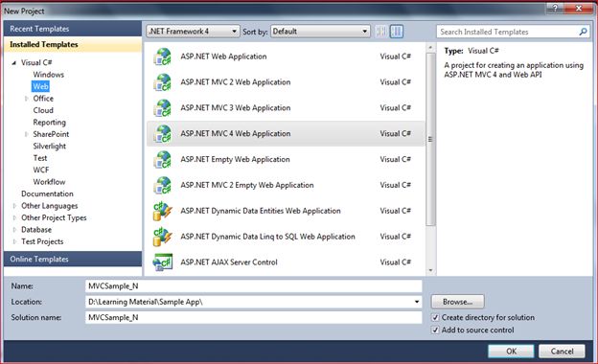Viewport: 598px width, 364px height.
Task: Click the scroll down arrow of template list
Action: point(430,270)
